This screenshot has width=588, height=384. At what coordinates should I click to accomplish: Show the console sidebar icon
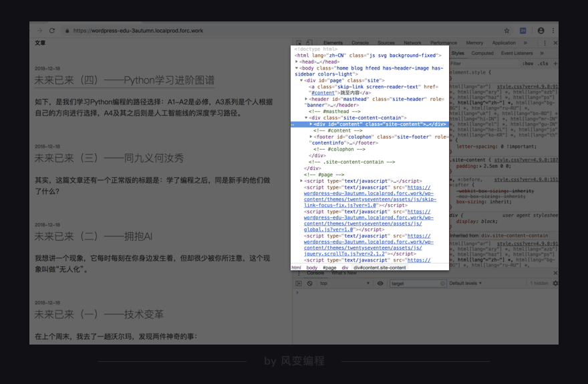tap(299, 284)
